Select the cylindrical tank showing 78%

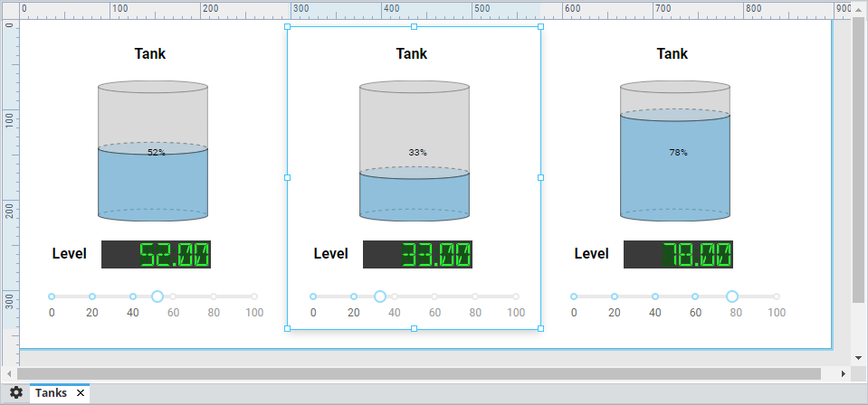675,151
